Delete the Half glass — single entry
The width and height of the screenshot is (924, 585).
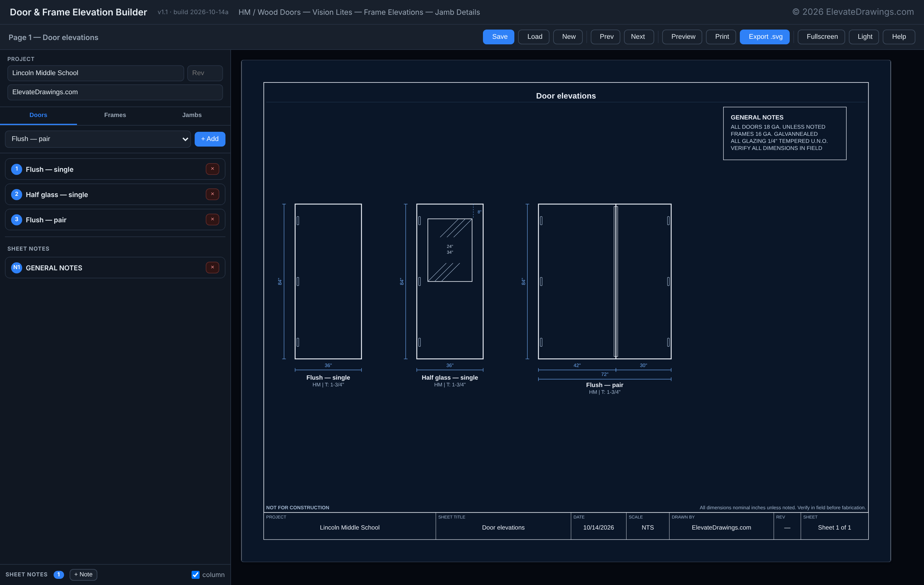click(212, 195)
